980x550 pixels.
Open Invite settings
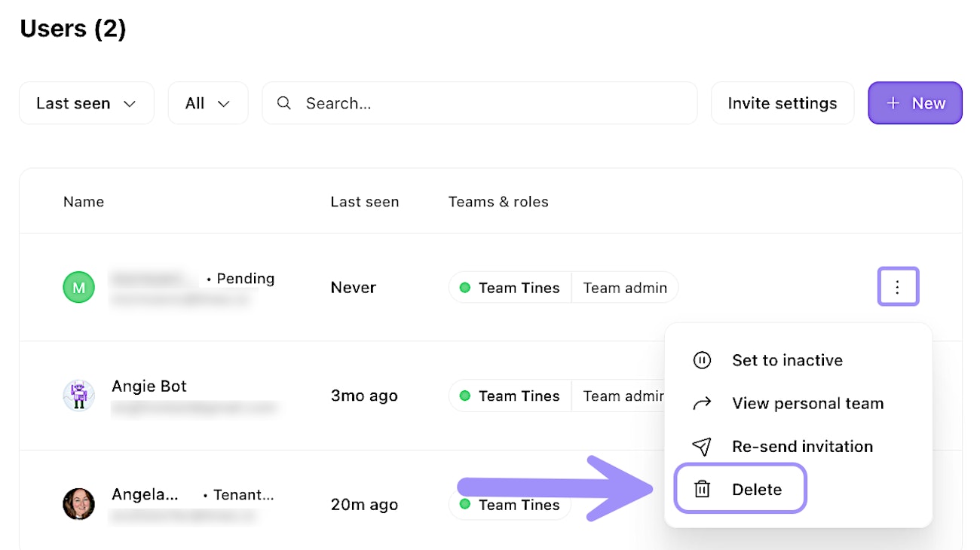coord(782,103)
